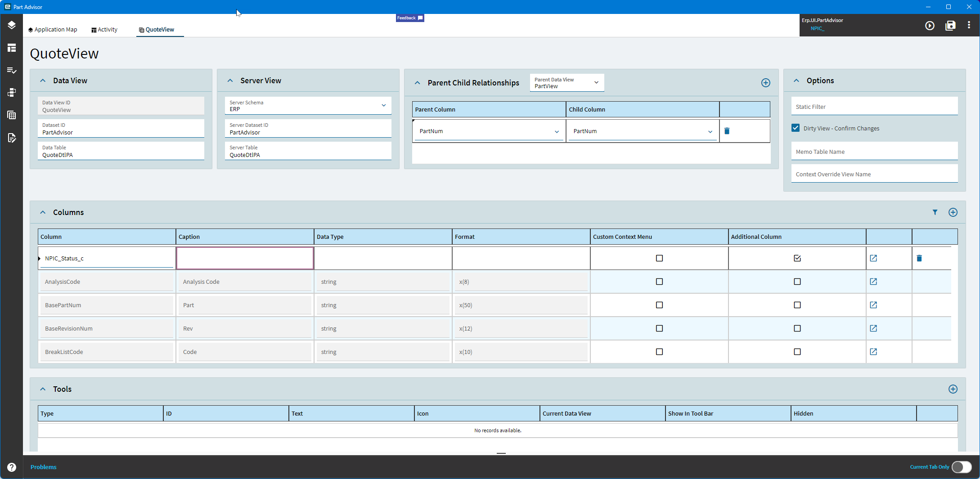Toggle Custom Context Menu for NPIC_Status_c
Image resolution: width=980 pixels, height=479 pixels.
659,258
